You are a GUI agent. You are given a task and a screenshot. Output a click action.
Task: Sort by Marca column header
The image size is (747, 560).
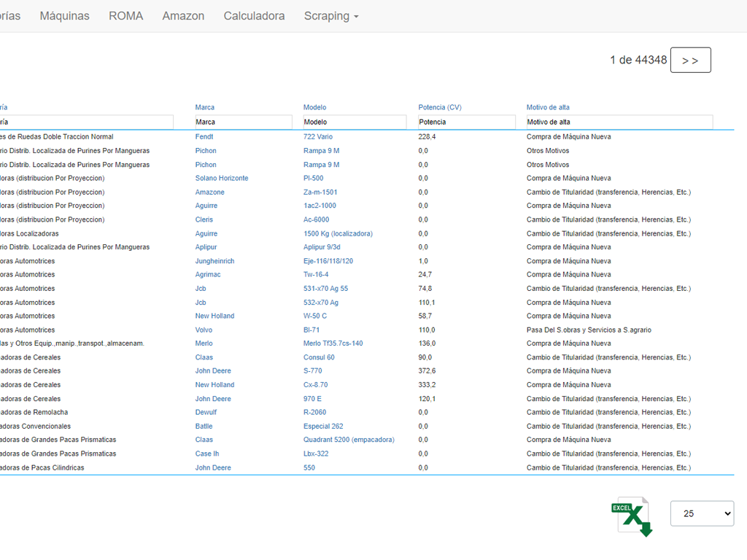point(204,107)
